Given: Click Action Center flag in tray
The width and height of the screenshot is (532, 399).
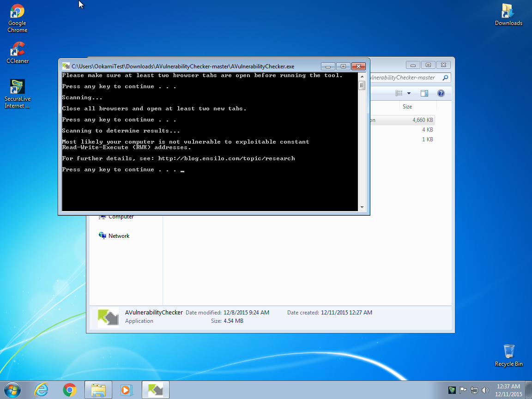Looking at the screenshot, I should point(463,390).
